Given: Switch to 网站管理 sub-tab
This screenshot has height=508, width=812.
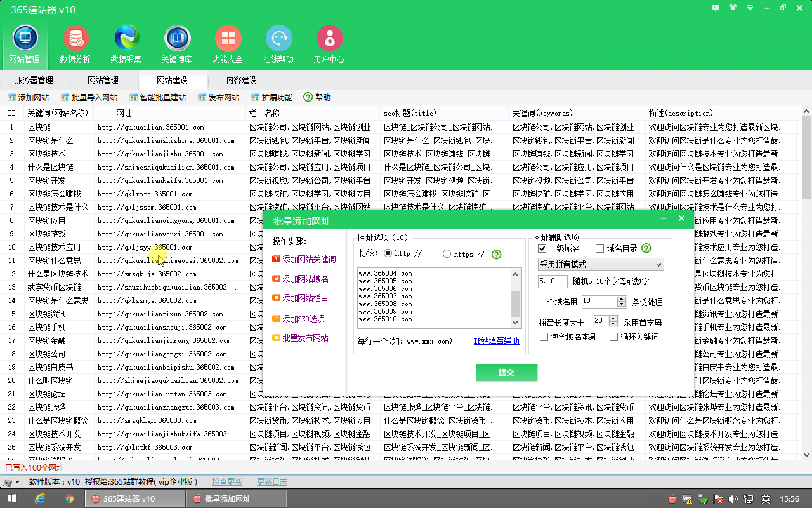Looking at the screenshot, I should tap(103, 80).
